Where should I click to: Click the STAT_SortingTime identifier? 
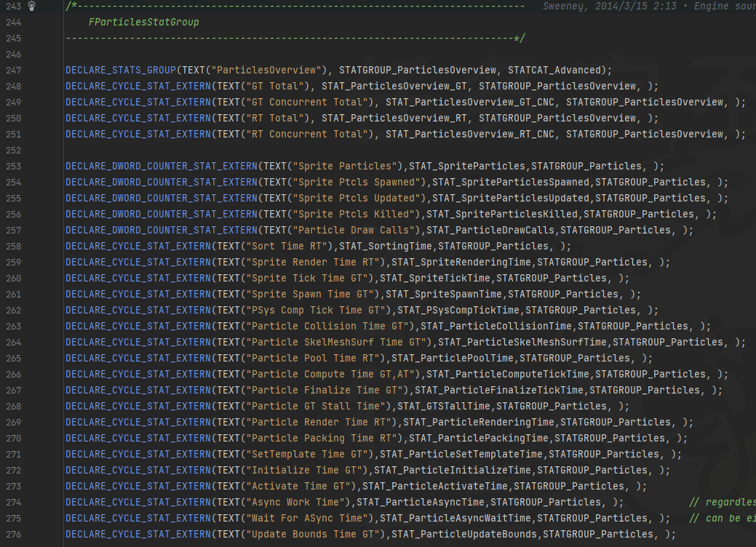click(386, 247)
